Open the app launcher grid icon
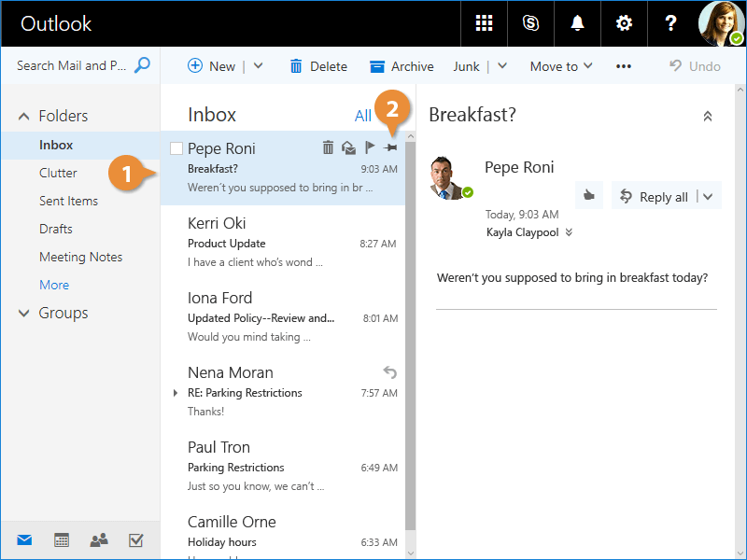The width and height of the screenshot is (747, 560). tap(484, 23)
